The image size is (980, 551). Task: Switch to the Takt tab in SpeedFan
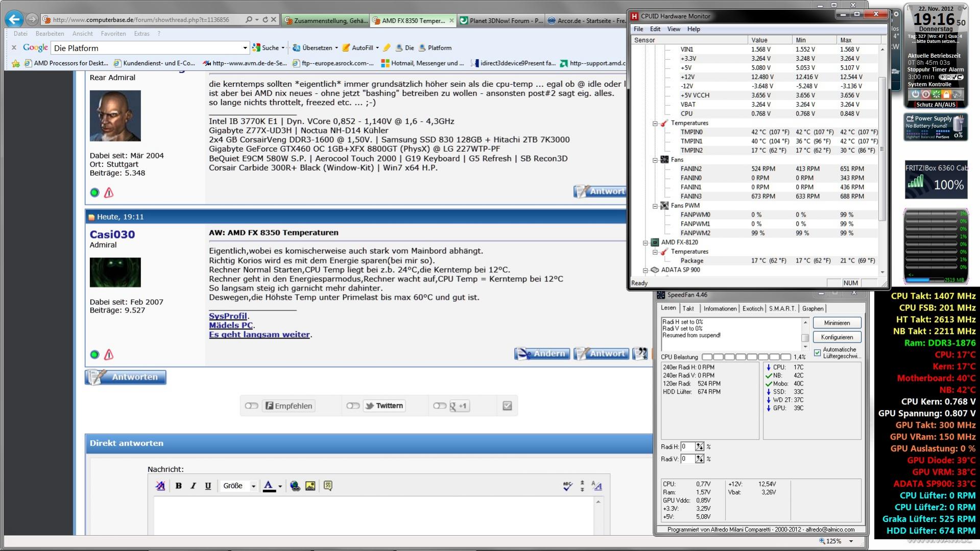688,308
